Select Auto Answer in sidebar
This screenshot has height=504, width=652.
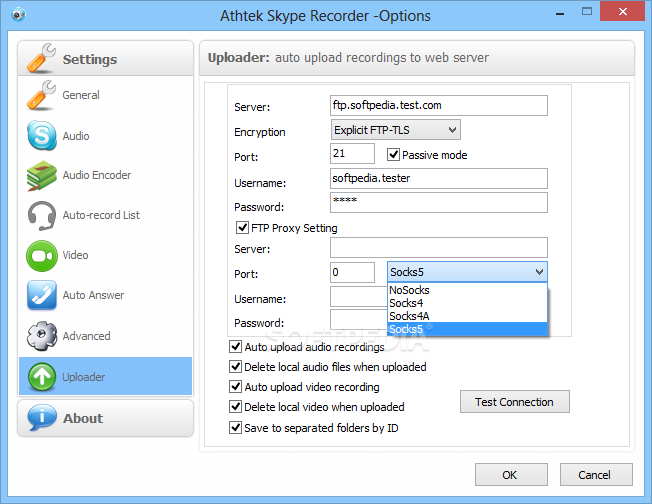[x=105, y=295]
